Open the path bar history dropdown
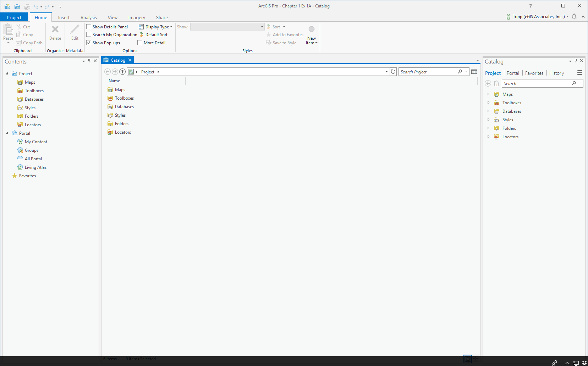This screenshot has height=366, width=588. pyautogui.click(x=386, y=72)
